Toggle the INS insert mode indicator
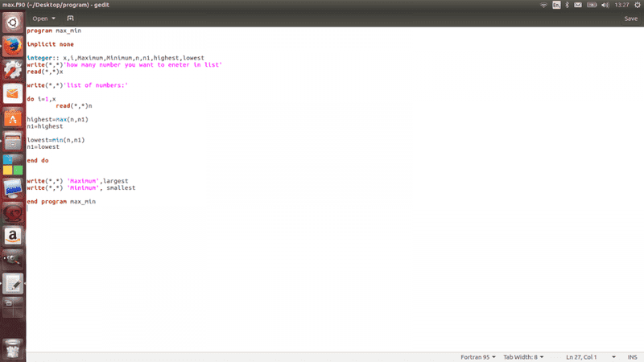Screen dimensions: 644x362 tap(633, 357)
